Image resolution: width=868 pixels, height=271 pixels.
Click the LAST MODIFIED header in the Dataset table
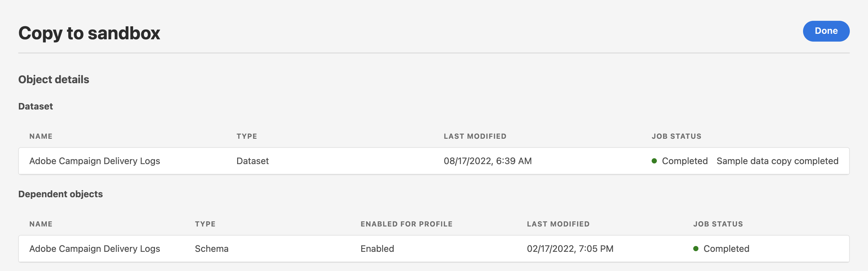point(475,136)
